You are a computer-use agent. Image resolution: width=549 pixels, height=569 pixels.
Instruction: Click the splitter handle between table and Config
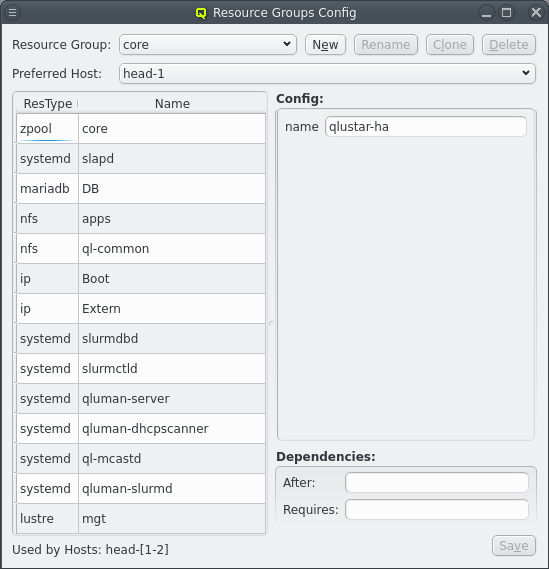pyautogui.click(x=271, y=323)
